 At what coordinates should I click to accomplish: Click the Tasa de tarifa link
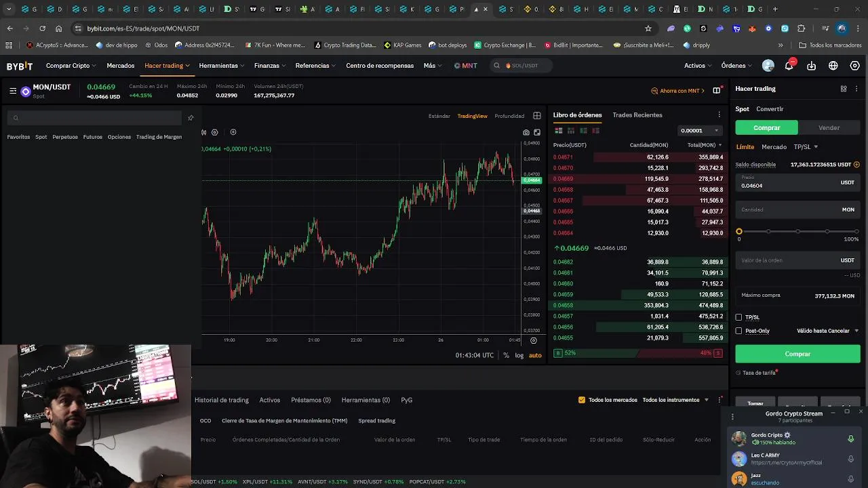tap(759, 373)
